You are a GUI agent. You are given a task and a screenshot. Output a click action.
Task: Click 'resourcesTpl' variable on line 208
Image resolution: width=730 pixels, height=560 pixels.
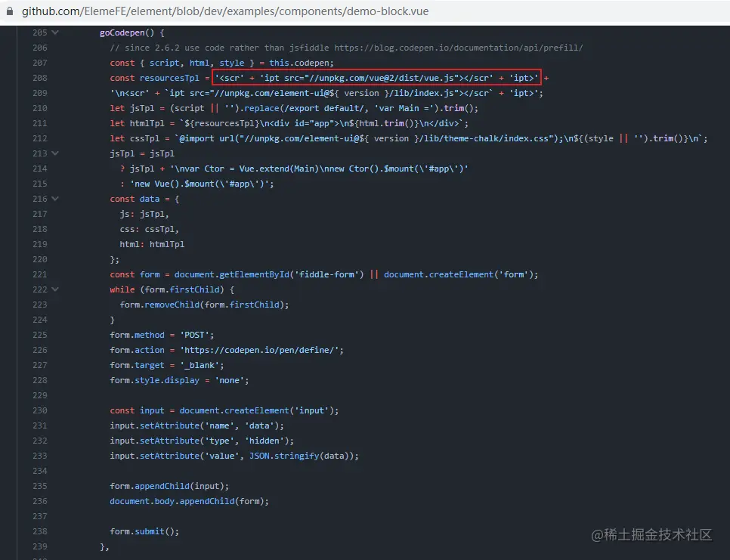pyautogui.click(x=169, y=78)
